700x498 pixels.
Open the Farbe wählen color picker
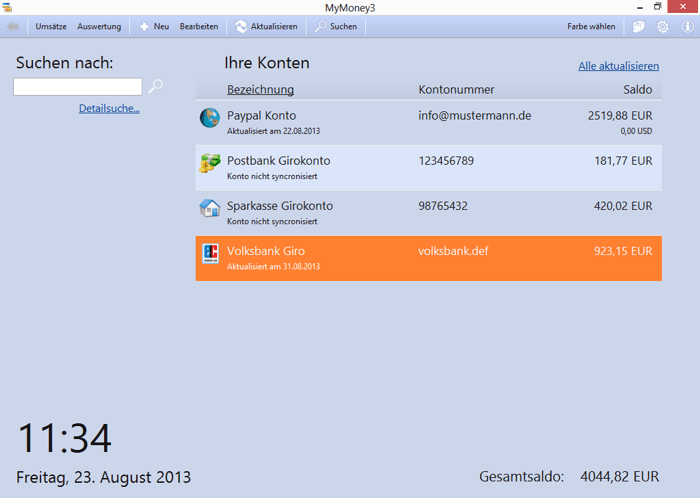(591, 26)
